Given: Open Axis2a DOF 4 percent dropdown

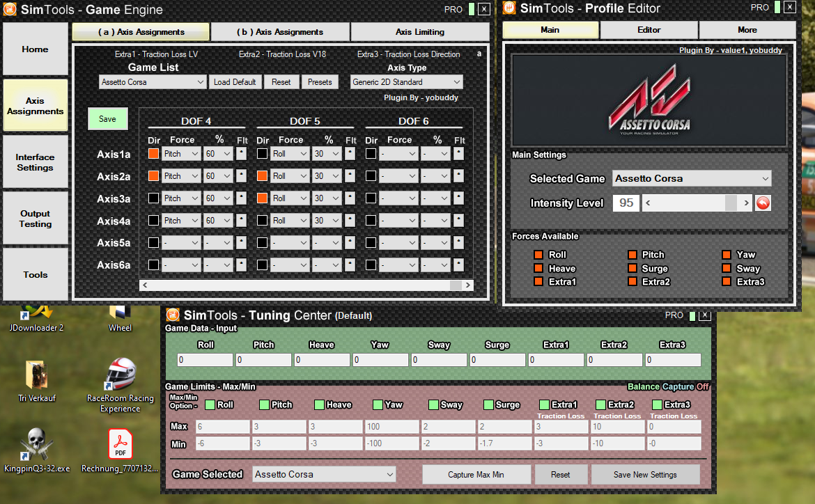Looking at the screenshot, I should tap(218, 176).
